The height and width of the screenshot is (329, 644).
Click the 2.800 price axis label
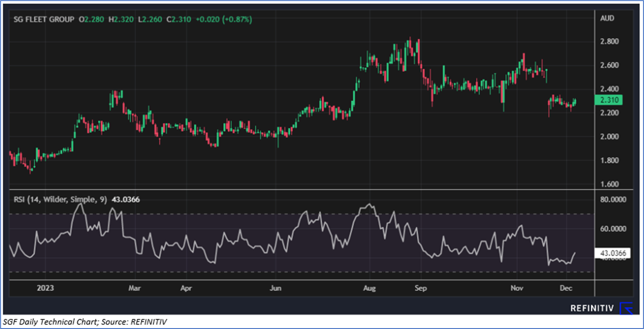coord(609,42)
